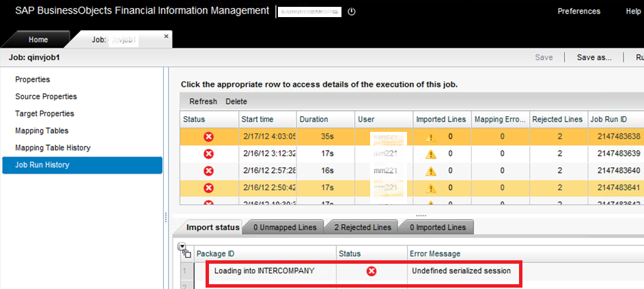Click the vertical splitter handle beside sidebar
The height and width of the screenshot is (289, 644).
click(x=165, y=217)
